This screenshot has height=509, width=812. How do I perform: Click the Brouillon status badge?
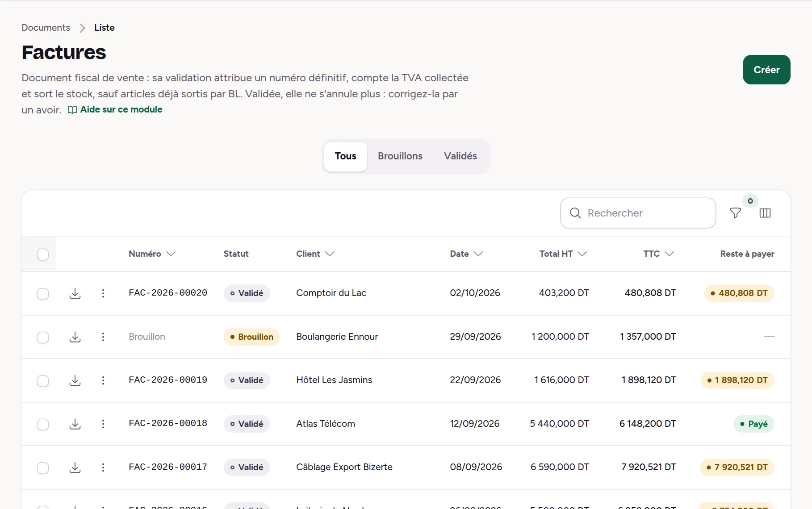pyautogui.click(x=251, y=337)
